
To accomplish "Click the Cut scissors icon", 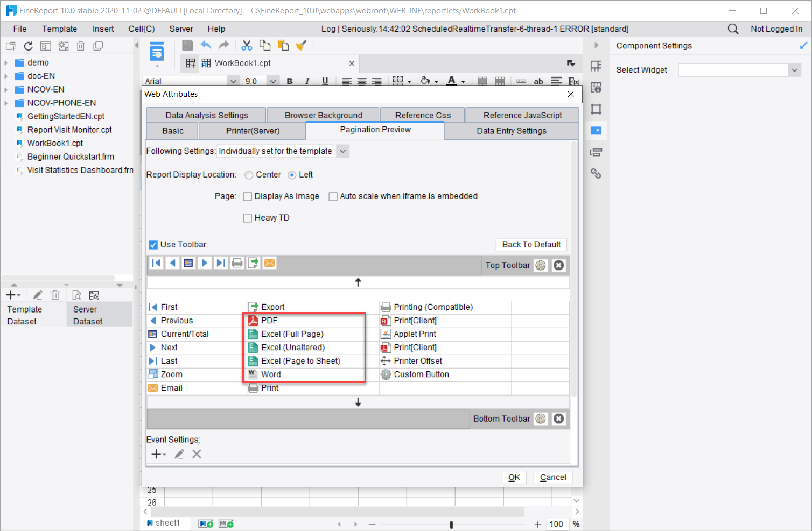I will point(247,45).
